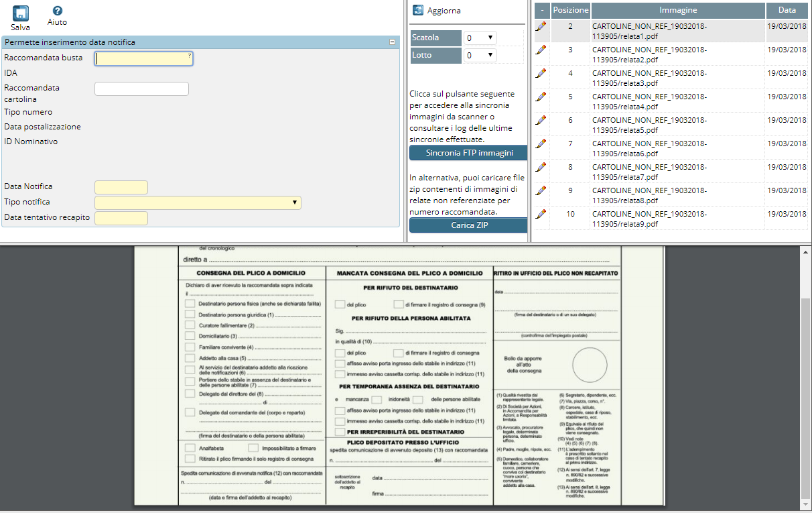Select the relata5.pdf file name cell
The width and height of the screenshot is (812, 513).
[x=678, y=125]
